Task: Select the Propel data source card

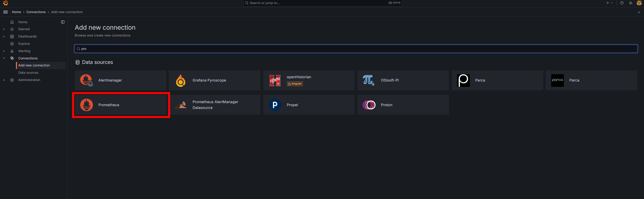Action: pyautogui.click(x=309, y=105)
